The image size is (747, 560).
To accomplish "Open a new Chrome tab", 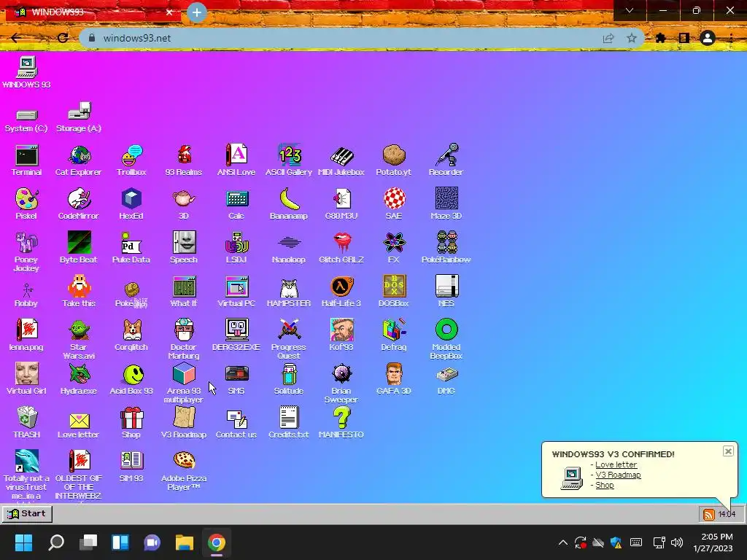I will [x=197, y=12].
